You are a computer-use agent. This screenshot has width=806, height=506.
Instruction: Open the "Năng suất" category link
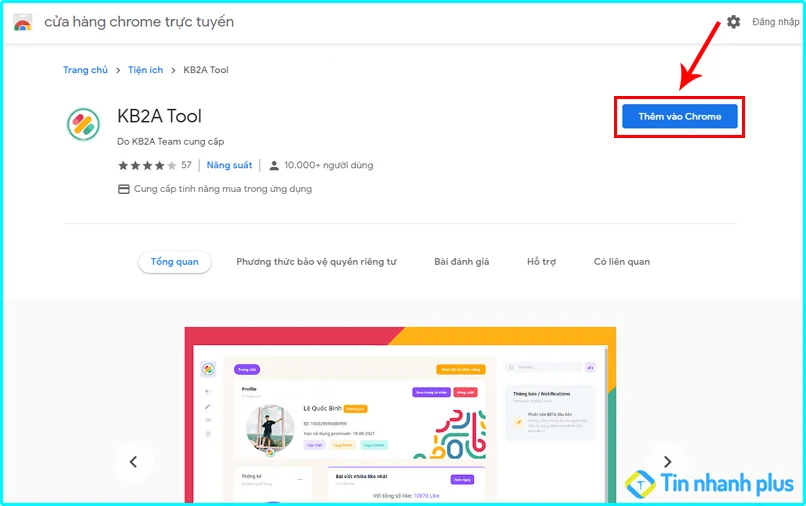pos(229,166)
